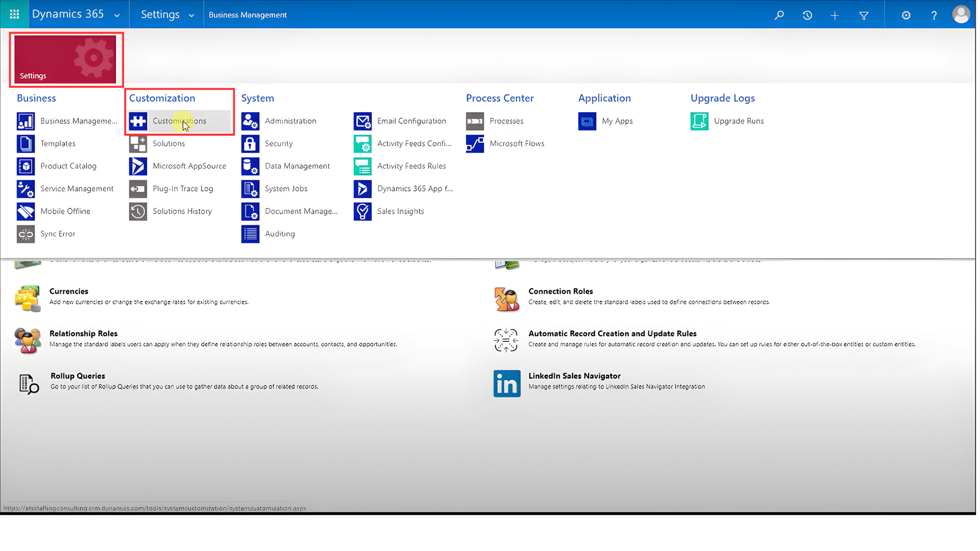Click the Dynamics 365 title text
Screen dimensions: 980x551
click(x=68, y=14)
